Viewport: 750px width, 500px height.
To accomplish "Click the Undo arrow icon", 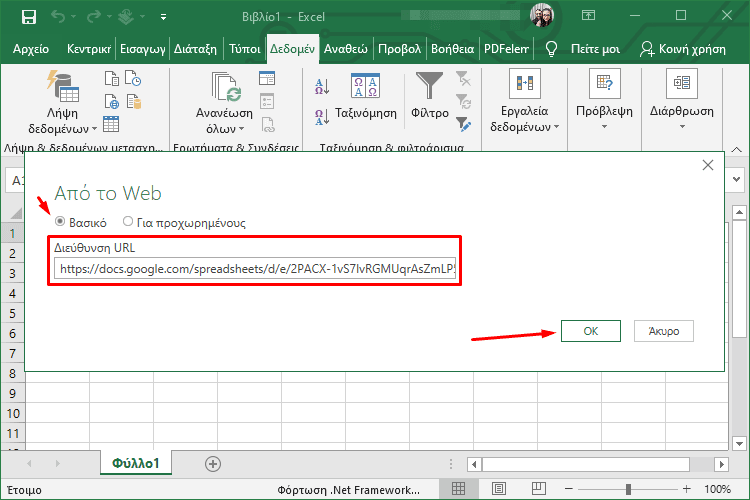I will click(x=58, y=17).
